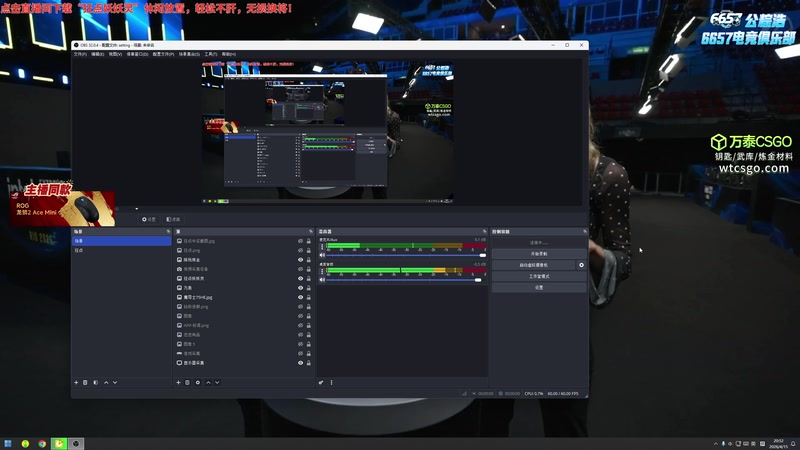The height and width of the screenshot is (450, 800).
Task: Show the hidden 图像 5 source via eye
Action: coord(301,344)
